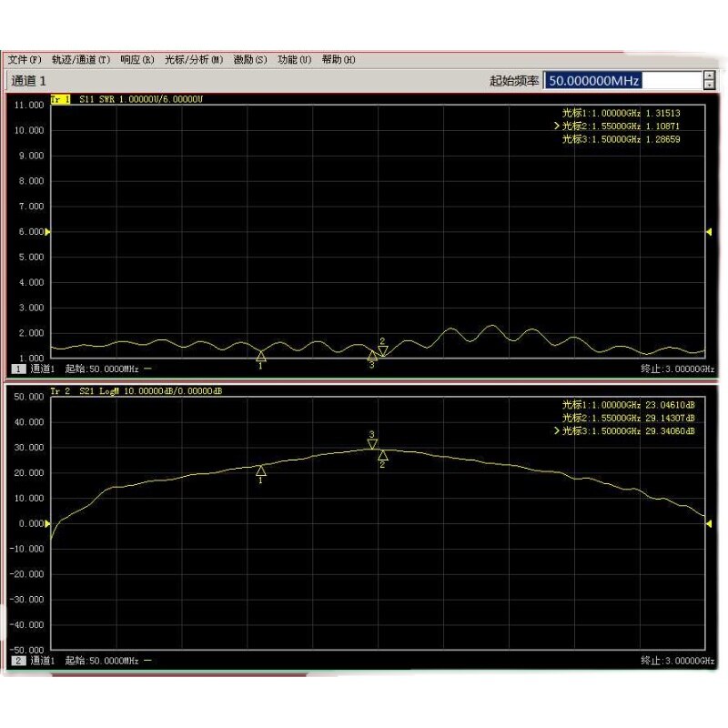Click the channel 1 status icon below SWR plot
This screenshot has height=728, width=728.
point(17,368)
